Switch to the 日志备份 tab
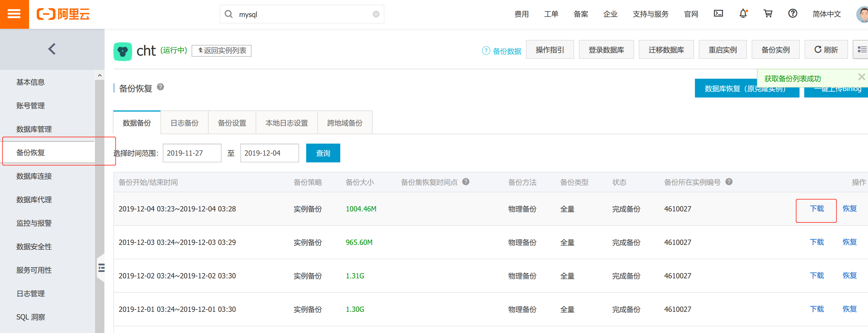Image resolution: width=868 pixels, height=333 pixels. click(184, 123)
